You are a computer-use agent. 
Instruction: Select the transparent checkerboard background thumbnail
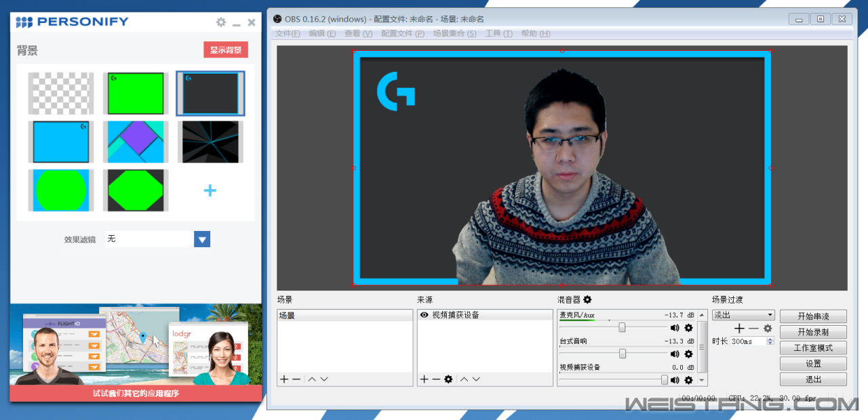[x=61, y=93]
